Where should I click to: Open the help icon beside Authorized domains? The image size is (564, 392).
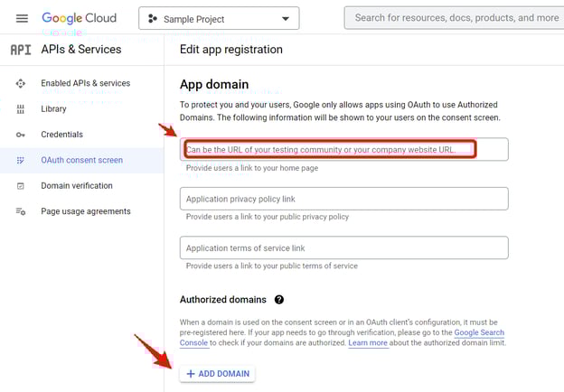coord(279,300)
